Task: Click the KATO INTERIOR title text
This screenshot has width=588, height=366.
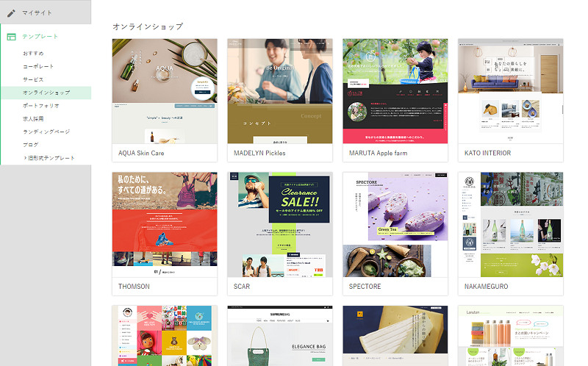Action: click(487, 153)
